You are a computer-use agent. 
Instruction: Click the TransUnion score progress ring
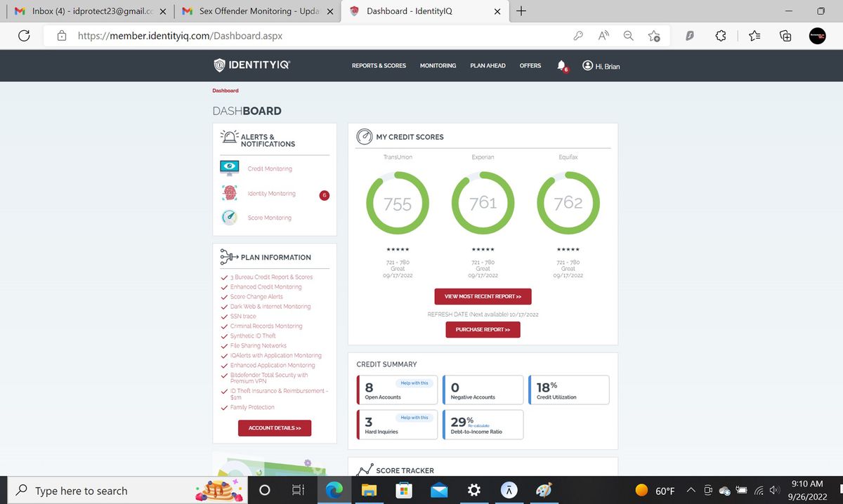pyautogui.click(x=398, y=203)
